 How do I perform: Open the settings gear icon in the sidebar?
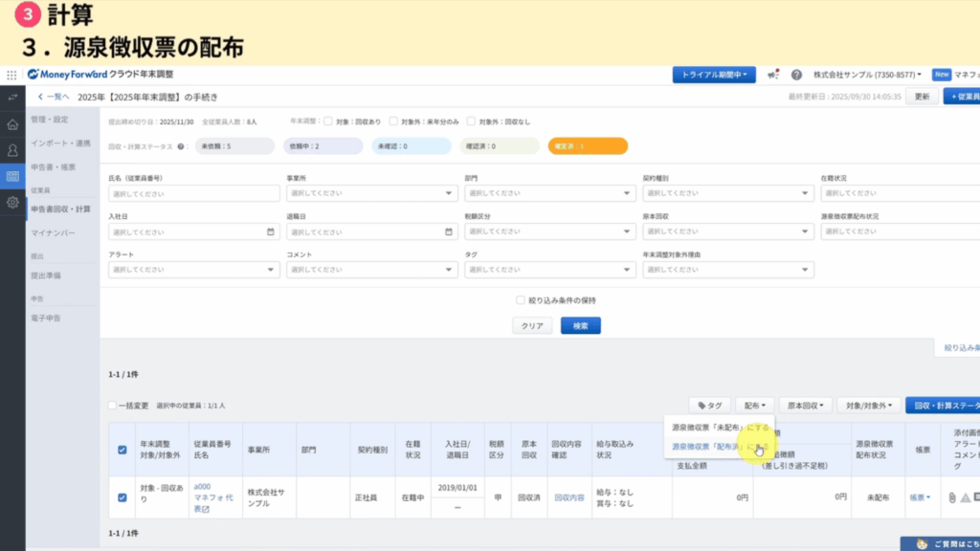pos(12,203)
